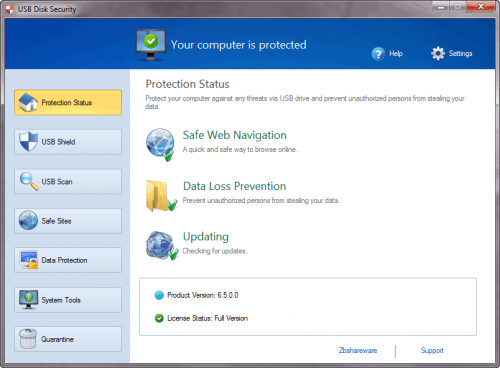The width and height of the screenshot is (500, 368).
Task: Click the protected monitor icon in header
Action: pyautogui.click(x=151, y=45)
